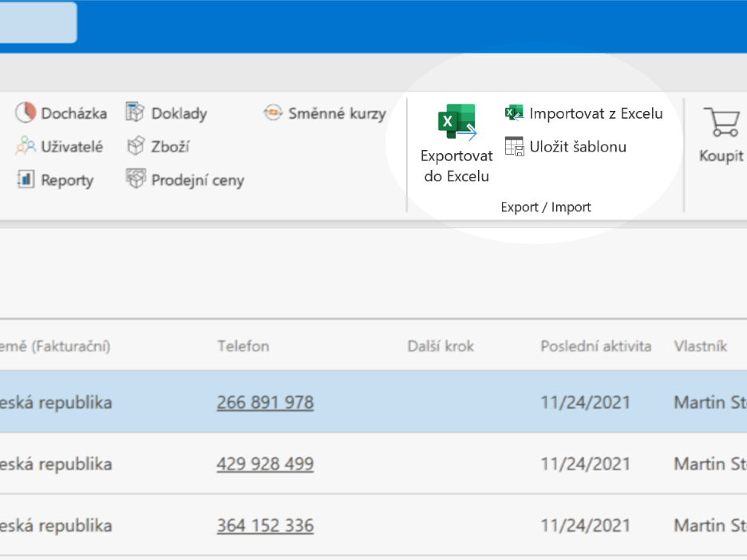Sort by Poslední aktivita column header

point(596,346)
